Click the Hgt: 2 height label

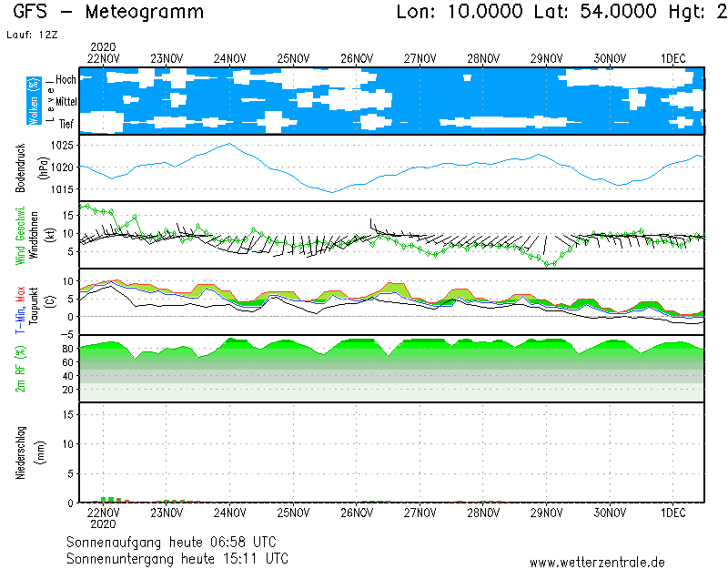(682, 13)
